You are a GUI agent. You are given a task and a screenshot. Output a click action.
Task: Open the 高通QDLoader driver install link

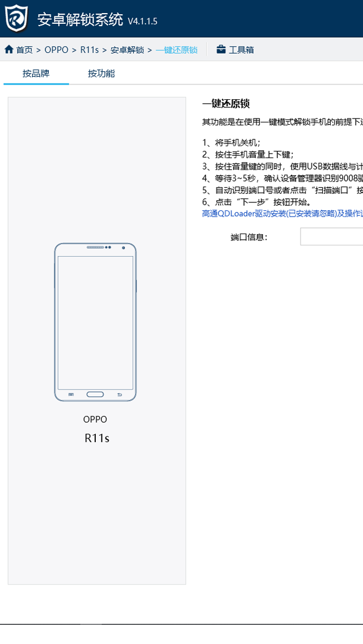282,214
